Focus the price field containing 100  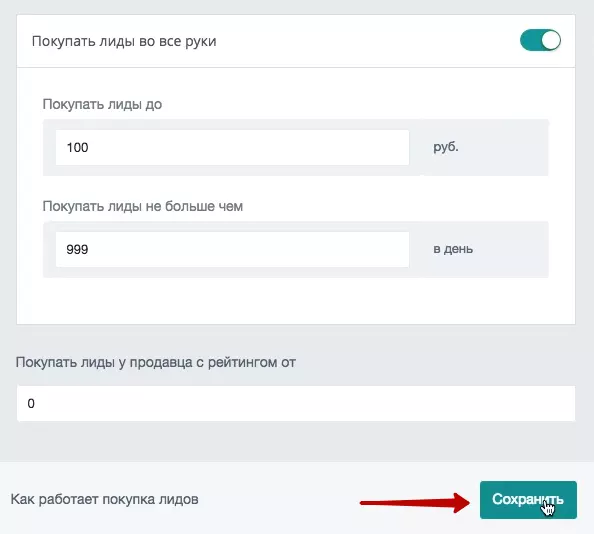232,147
